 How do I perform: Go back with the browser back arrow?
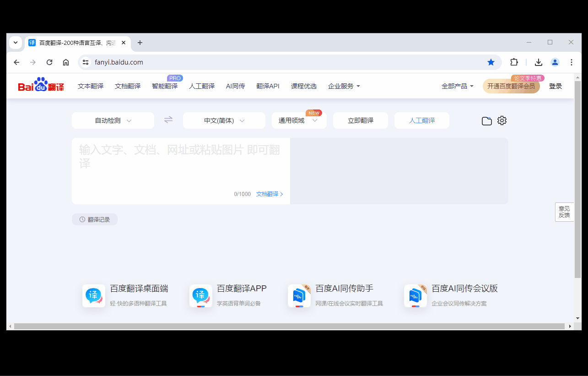[x=16, y=62]
